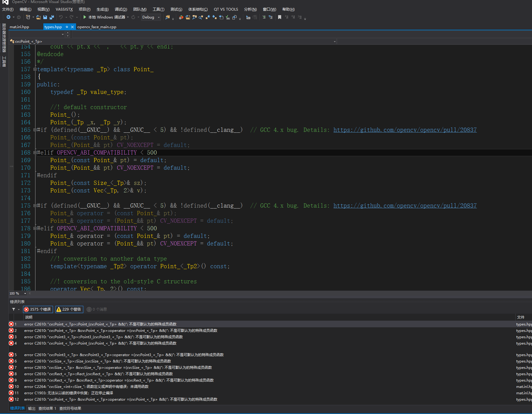Image resolution: width=532 pixels, height=414 pixels.
Task: Click the left-scroll arrow of horizontal scrollbar
Action: point(30,293)
